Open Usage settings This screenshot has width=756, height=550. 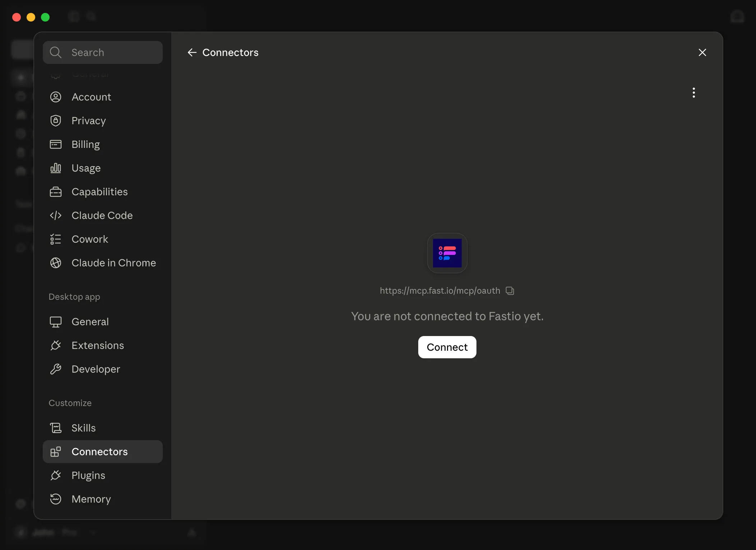(103, 168)
